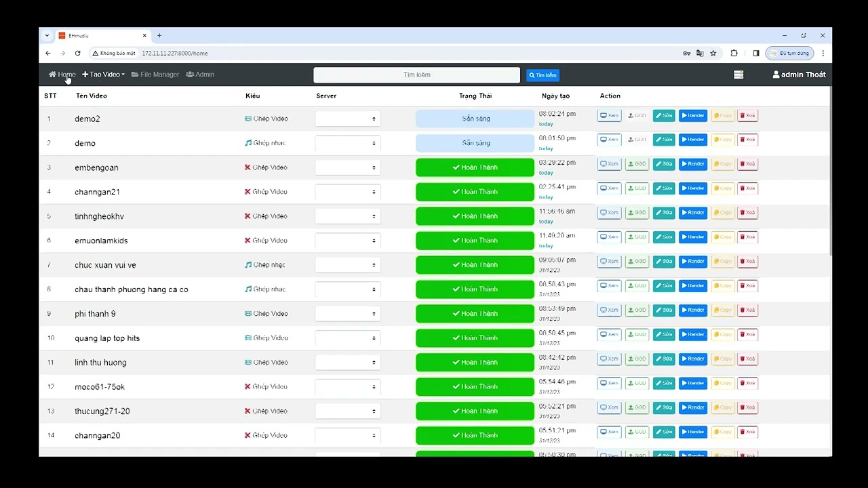Focus the Tìm kiếm search field

click(416, 75)
